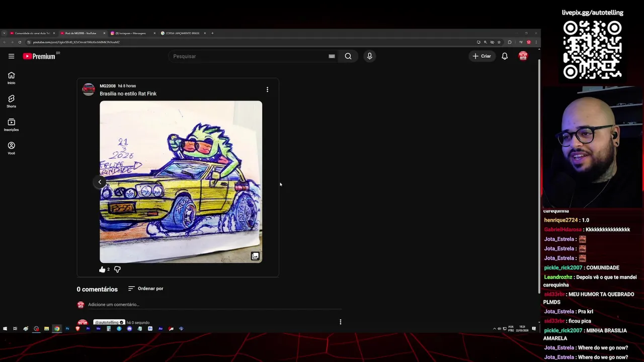The height and width of the screenshot is (362, 644).
Task: Open Windows notification center
Action: (534, 329)
